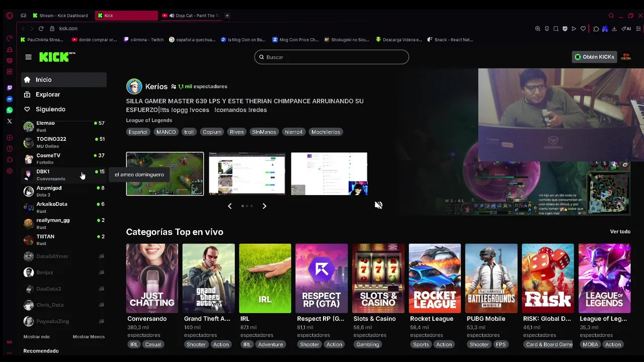This screenshot has height=362, width=644.
Task: Switch to the Doja Cat YouTube tab
Action: pos(191,16)
